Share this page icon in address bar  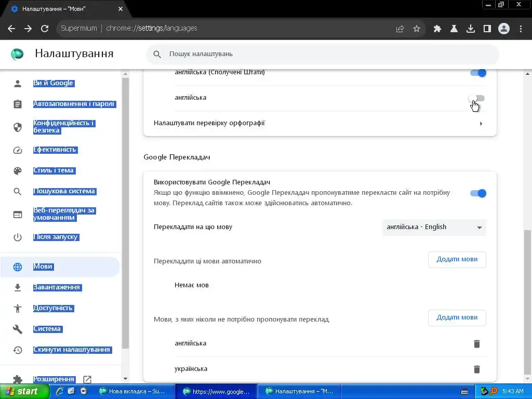[400, 29]
